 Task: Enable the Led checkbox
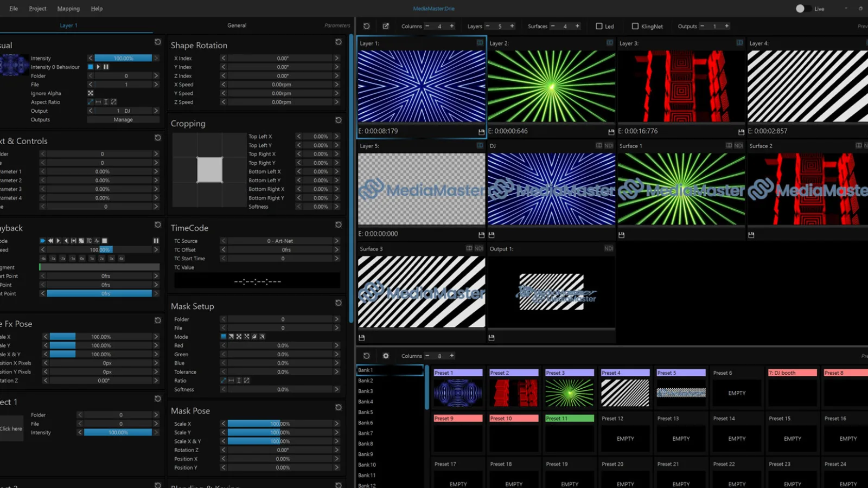(x=599, y=26)
